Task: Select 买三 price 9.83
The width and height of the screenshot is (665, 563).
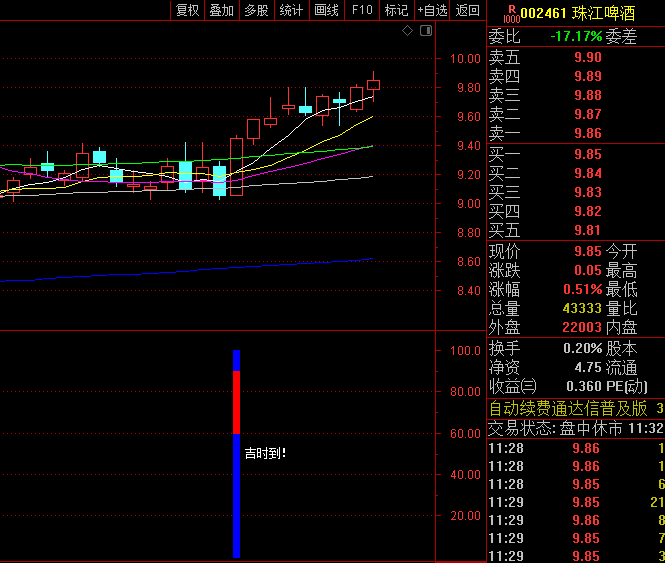Action: [588, 192]
